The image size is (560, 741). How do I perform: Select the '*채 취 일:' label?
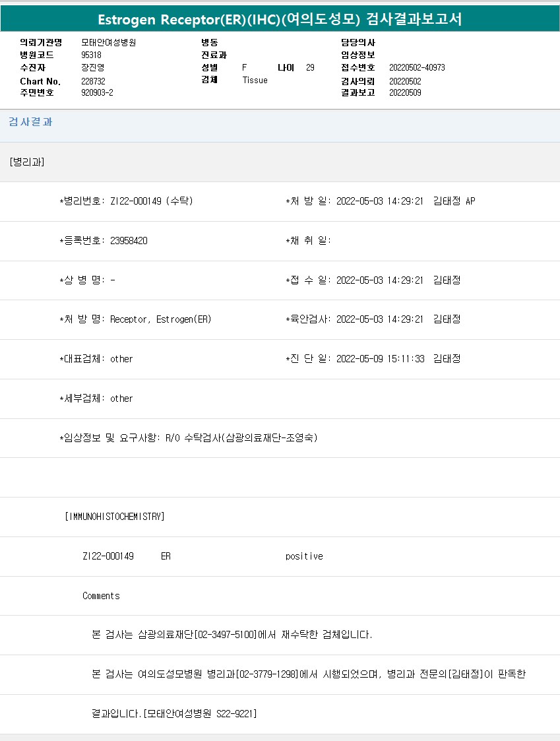pyautogui.click(x=308, y=241)
